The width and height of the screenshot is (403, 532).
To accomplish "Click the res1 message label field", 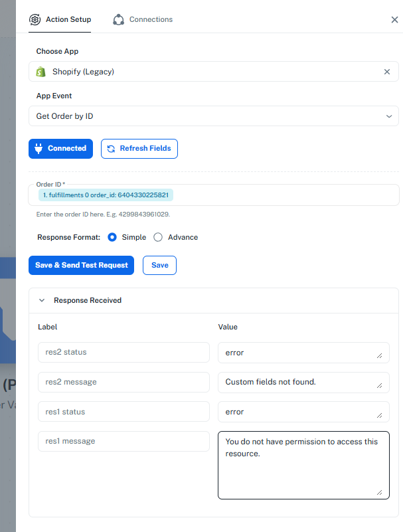I will pyautogui.click(x=123, y=441).
